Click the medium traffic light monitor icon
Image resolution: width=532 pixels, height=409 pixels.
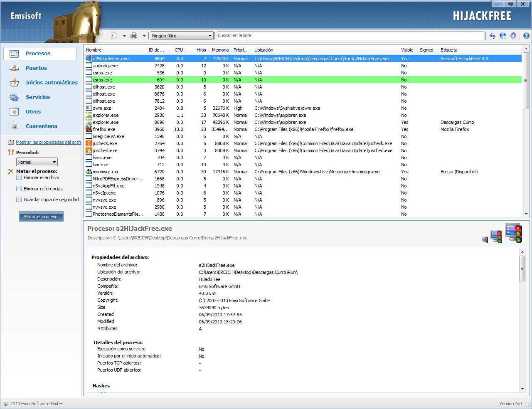496,237
